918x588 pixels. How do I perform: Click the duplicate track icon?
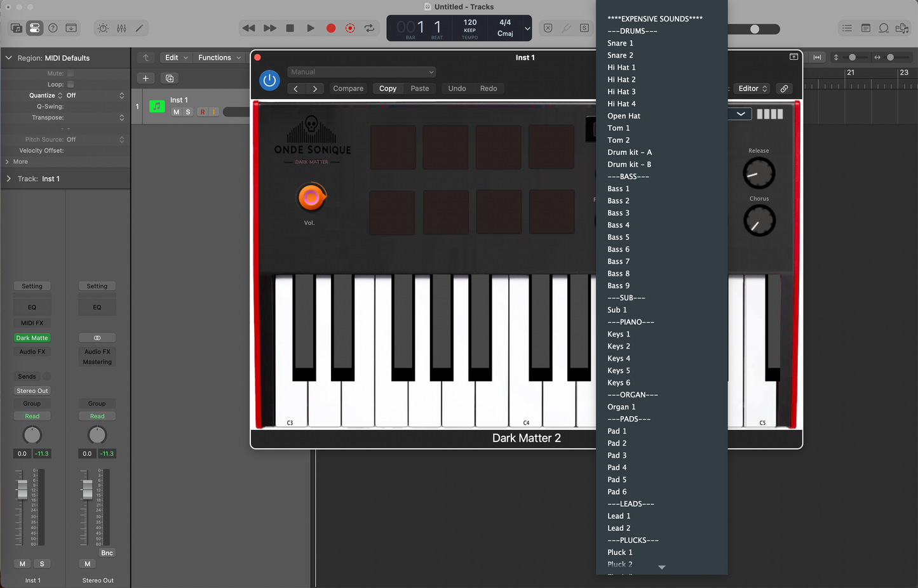point(170,78)
